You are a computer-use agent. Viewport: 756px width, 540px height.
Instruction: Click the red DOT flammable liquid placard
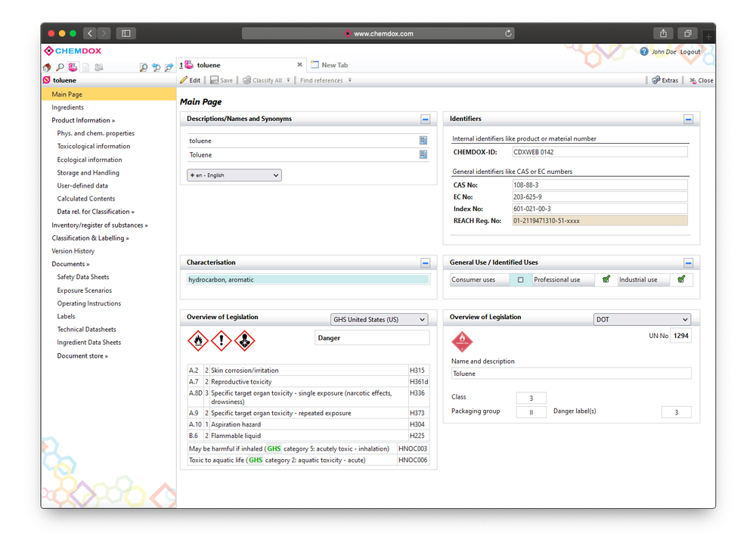coord(462,342)
